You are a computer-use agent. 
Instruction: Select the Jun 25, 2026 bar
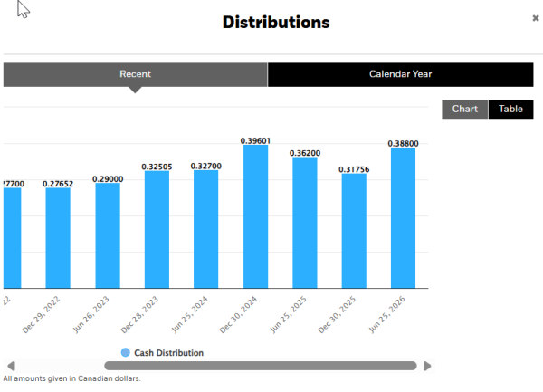pos(403,218)
